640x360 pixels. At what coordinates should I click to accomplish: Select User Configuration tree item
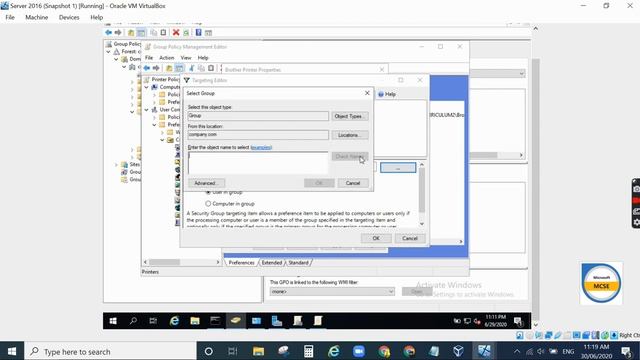point(165,109)
